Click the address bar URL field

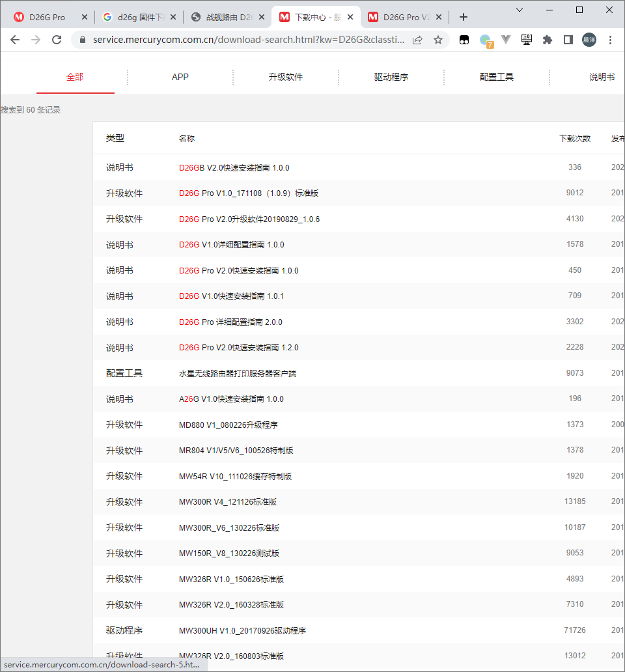[x=247, y=40]
